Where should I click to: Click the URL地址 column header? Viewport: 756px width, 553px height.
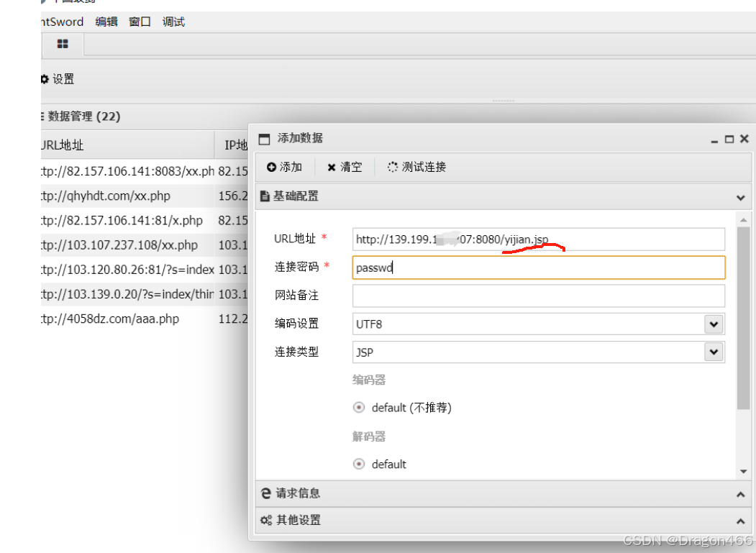pyautogui.click(x=128, y=145)
